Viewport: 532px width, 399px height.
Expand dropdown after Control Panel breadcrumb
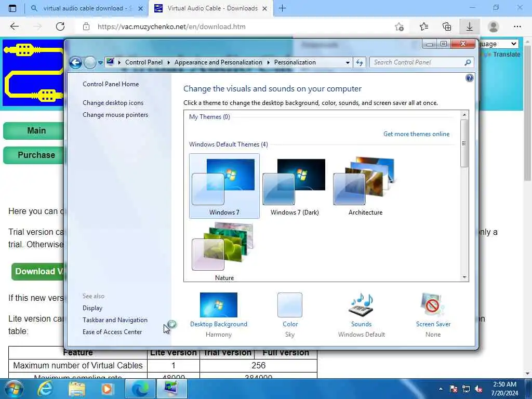(169, 63)
